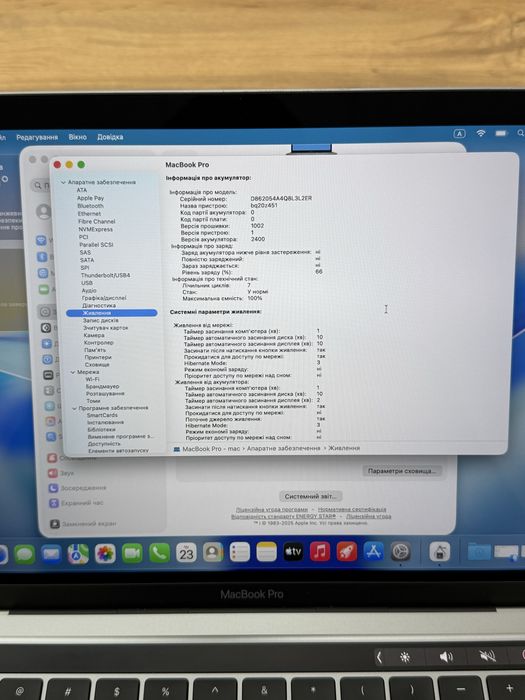This screenshot has width=525, height=700.
Task: Open the Редагування menu
Action: [37, 137]
